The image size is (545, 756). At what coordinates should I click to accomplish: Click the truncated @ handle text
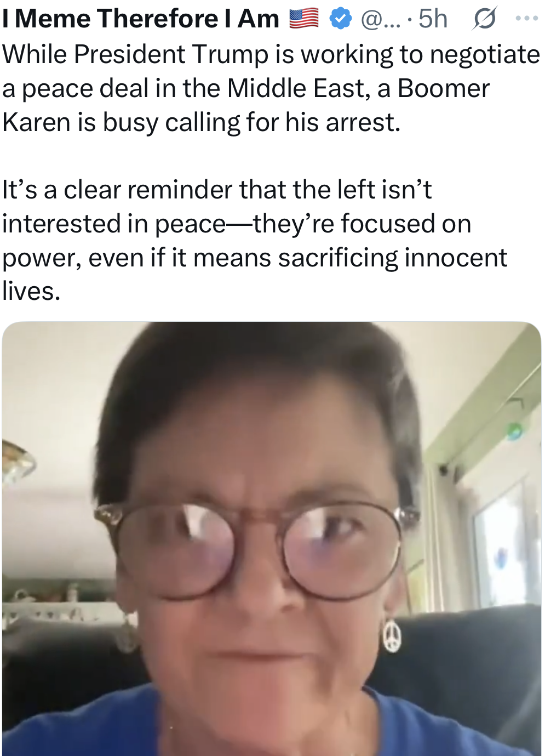tap(381, 19)
